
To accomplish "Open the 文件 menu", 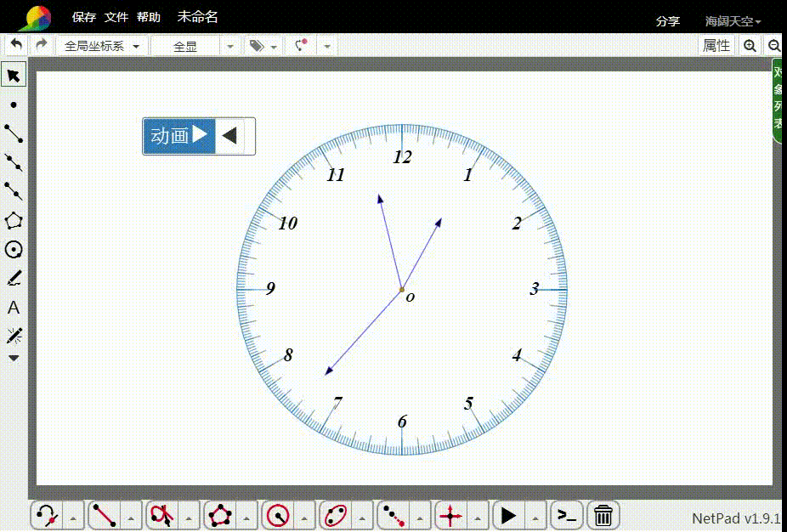I will (116, 17).
